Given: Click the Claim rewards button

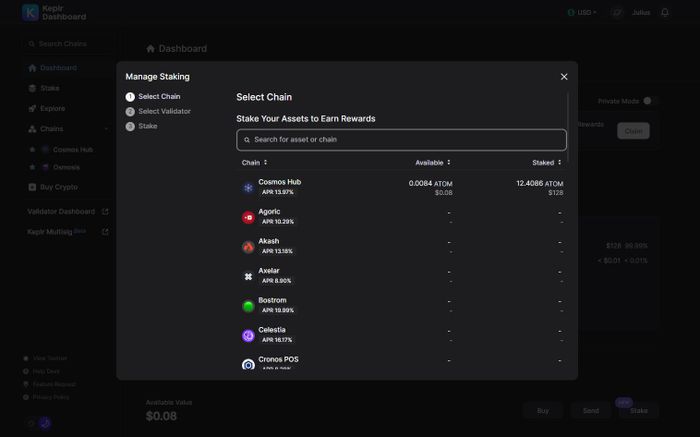Looking at the screenshot, I should click(633, 131).
